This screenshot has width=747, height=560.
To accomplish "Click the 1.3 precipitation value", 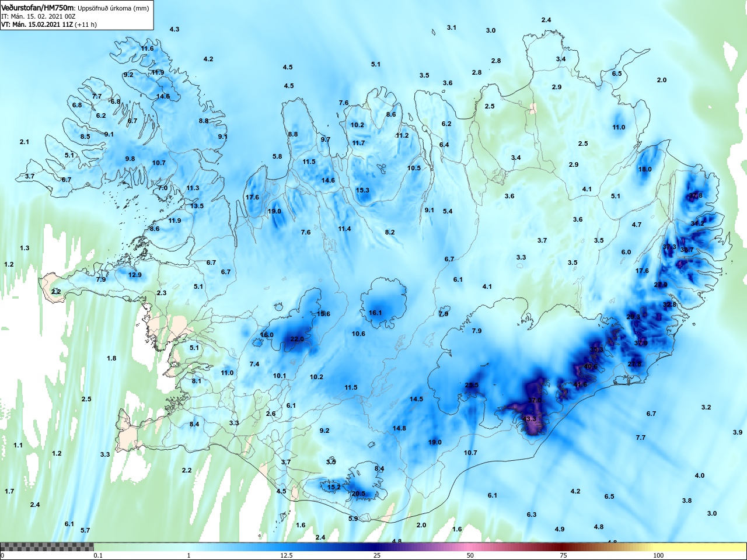I will [25, 248].
